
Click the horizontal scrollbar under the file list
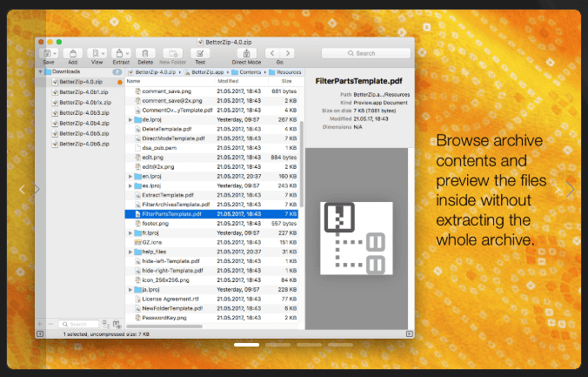(164, 327)
